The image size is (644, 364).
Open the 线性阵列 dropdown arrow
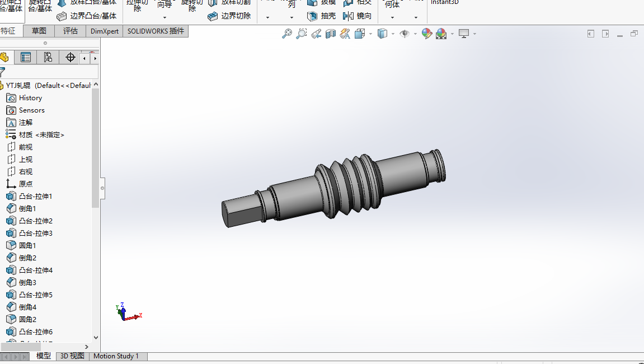pos(292,18)
